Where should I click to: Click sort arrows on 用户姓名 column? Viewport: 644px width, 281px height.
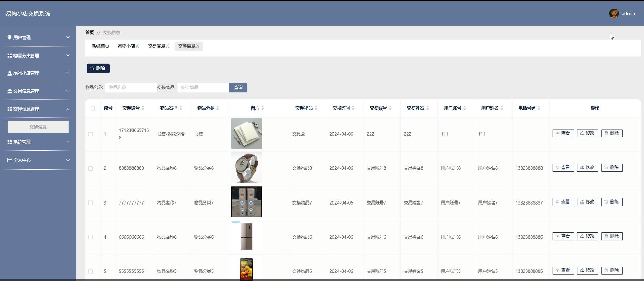[502, 108]
